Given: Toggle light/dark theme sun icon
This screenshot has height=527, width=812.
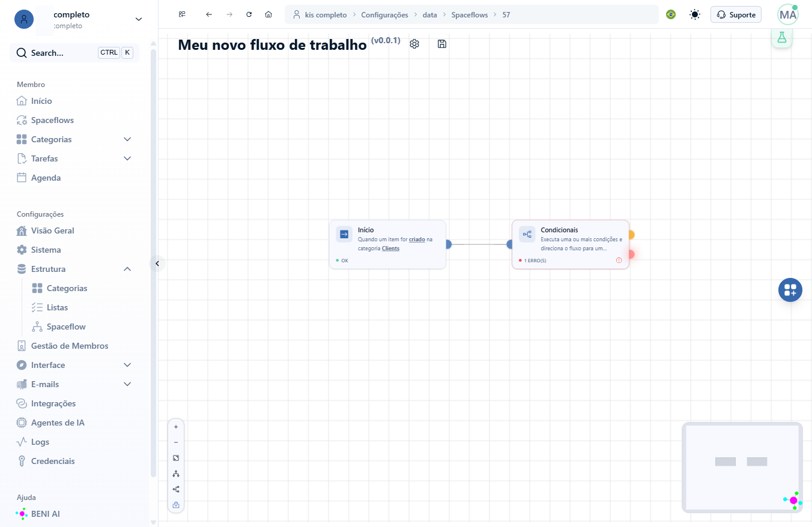Looking at the screenshot, I should pos(695,14).
